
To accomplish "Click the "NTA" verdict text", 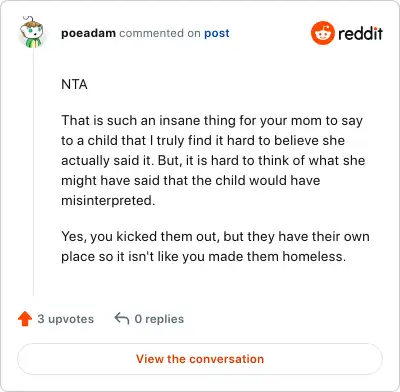I will point(74,84).
